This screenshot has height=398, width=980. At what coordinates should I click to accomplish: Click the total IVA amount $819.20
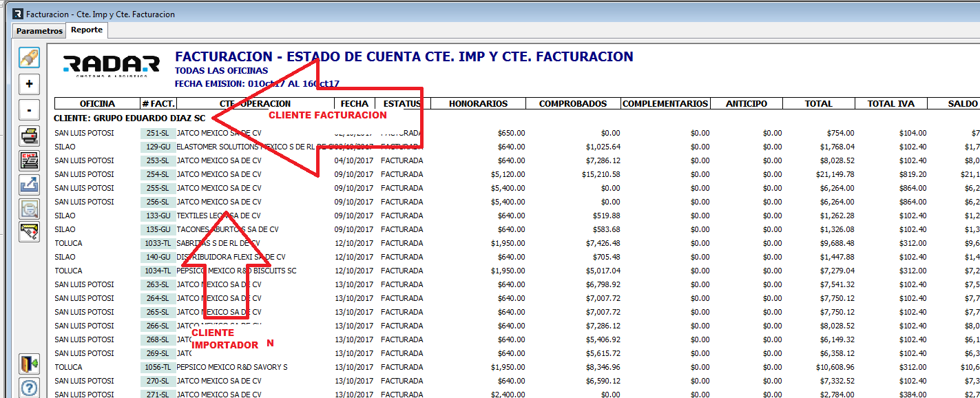pyautogui.click(x=913, y=174)
